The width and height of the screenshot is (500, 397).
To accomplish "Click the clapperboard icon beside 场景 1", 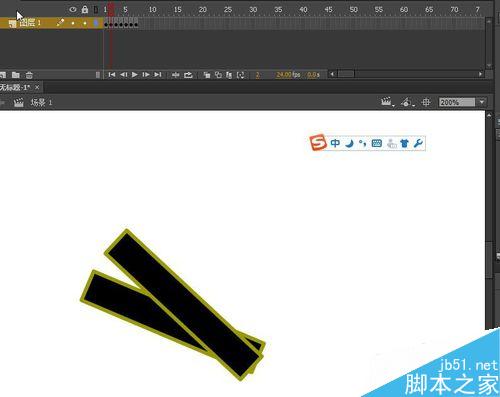I will [x=19, y=102].
